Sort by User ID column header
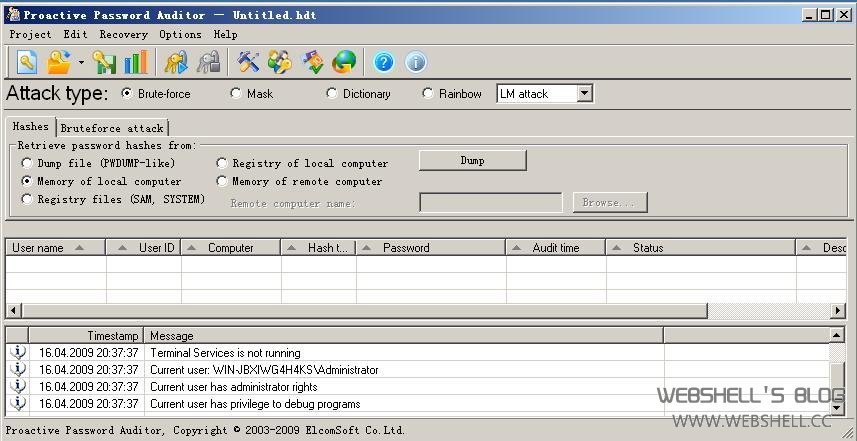Viewport: 857px width, 441px height. click(144, 248)
